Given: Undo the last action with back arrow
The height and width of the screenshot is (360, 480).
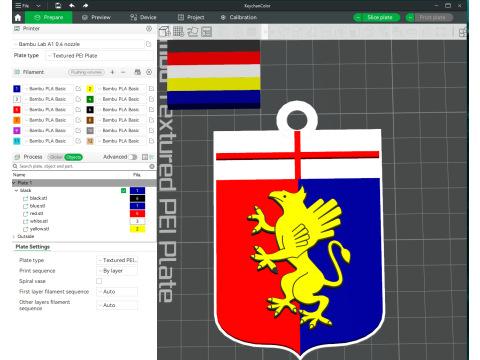Looking at the screenshot, I should click(x=72, y=6).
